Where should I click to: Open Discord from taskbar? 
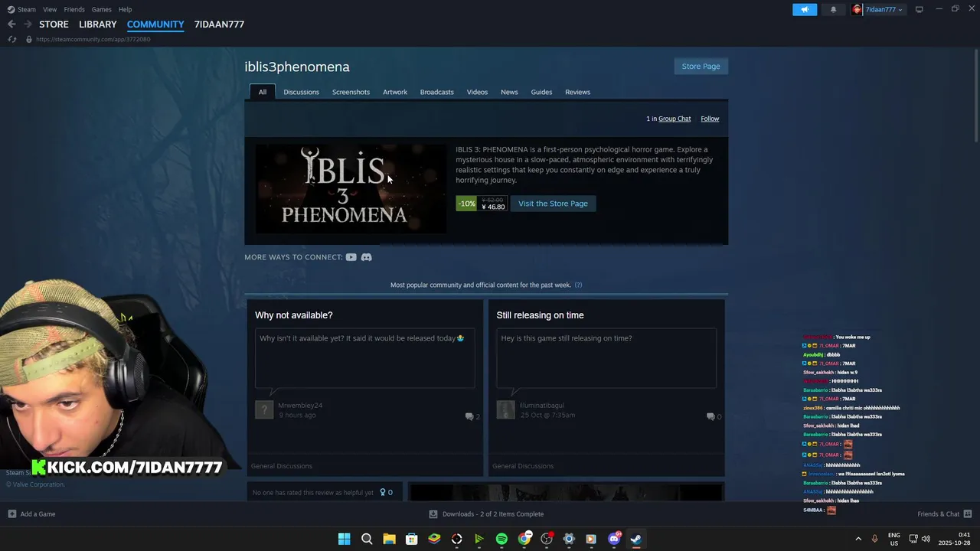tap(614, 539)
